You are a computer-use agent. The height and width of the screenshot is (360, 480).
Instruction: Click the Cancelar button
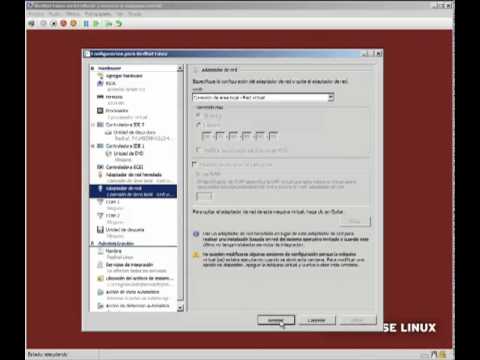point(317,320)
